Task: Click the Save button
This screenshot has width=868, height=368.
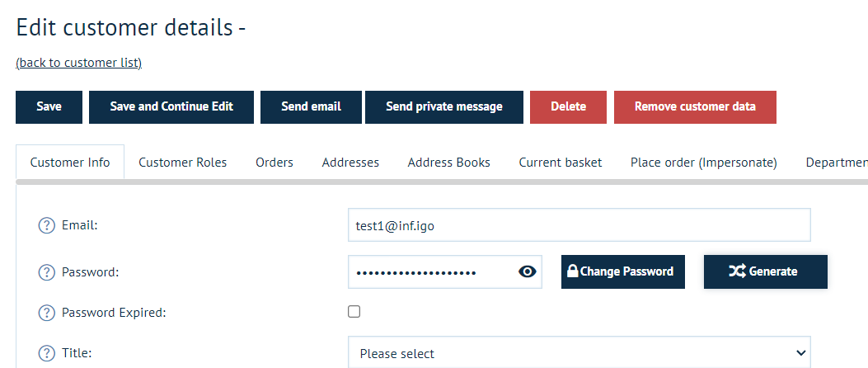Action: click(x=49, y=107)
